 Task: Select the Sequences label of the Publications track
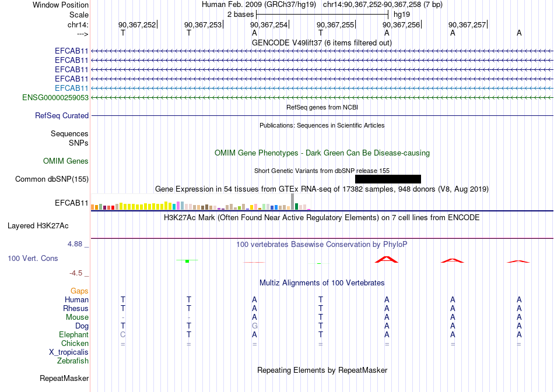tap(69, 134)
